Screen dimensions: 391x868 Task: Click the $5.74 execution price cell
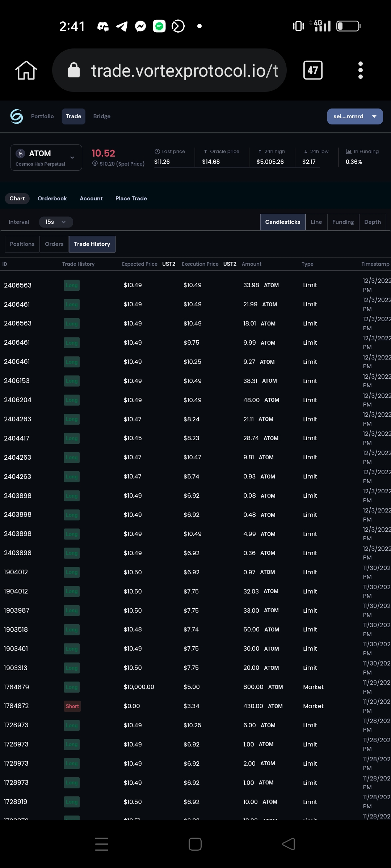(192, 476)
